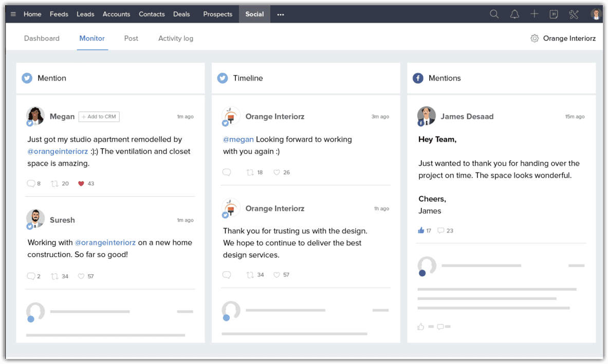Expand the three-dots more modules menu
This screenshot has height=364, width=608.
281,14
